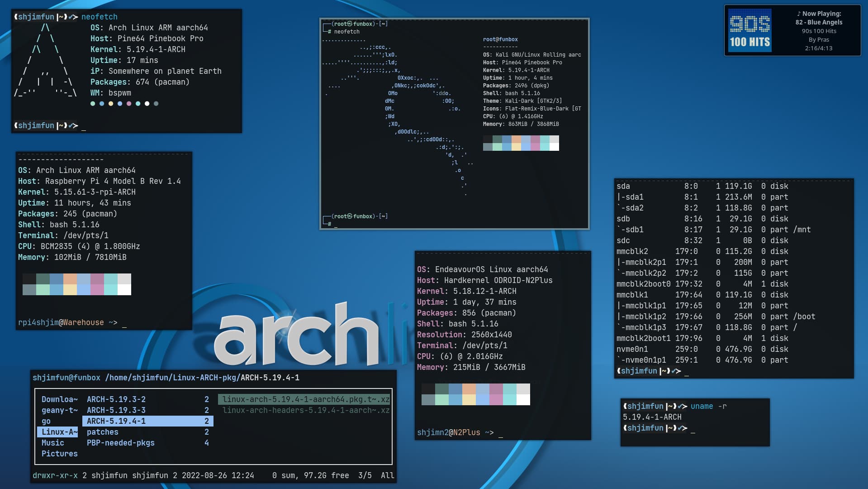
Task: Open the ARCH-5.19.3-2 directory row
Action: pyautogui.click(x=147, y=399)
